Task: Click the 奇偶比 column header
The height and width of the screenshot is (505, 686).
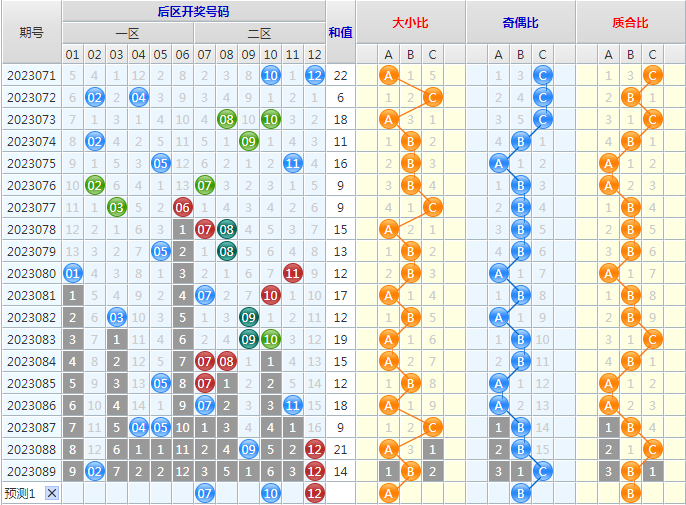Action: tap(521, 22)
